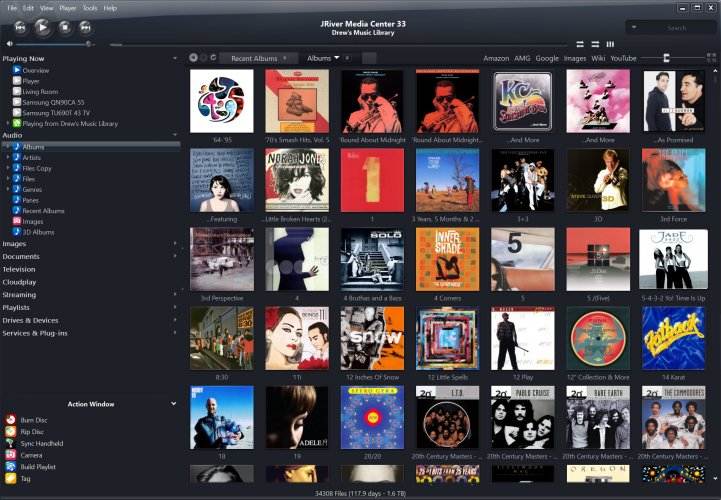The image size is (721, 500).
Task: Click the Wiki link
Action: [x=598, y=58]
